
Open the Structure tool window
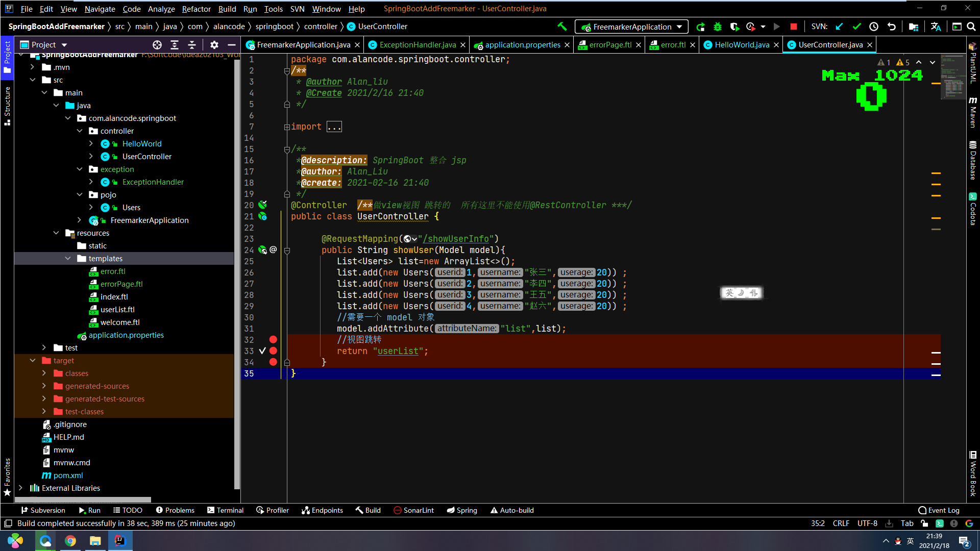point(7,106)
